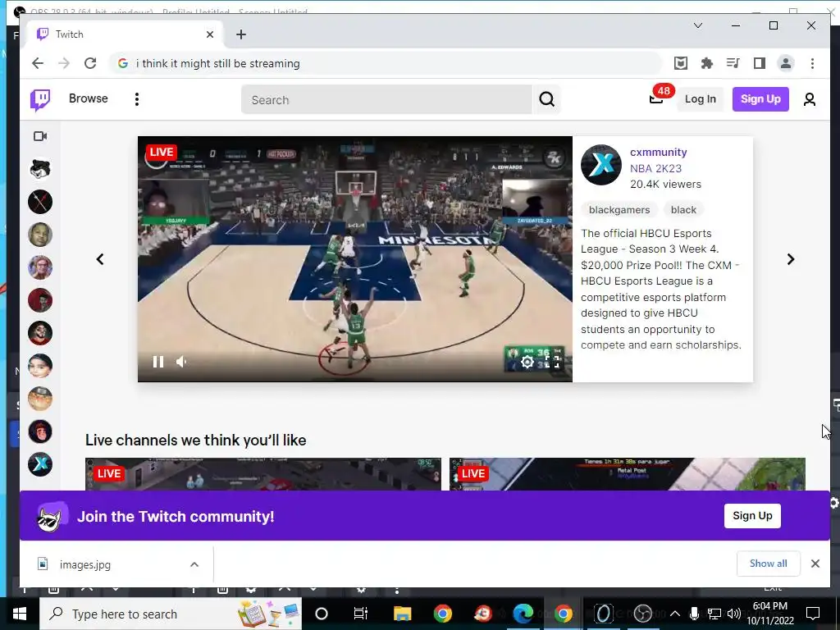Click the address bar text

pos(218,63)
